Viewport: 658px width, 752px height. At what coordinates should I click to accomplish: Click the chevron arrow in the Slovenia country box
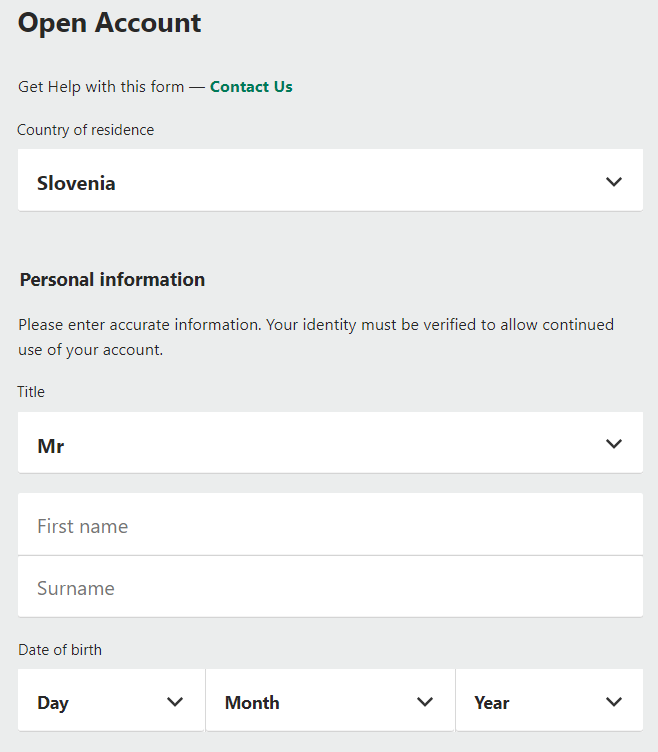614,182
